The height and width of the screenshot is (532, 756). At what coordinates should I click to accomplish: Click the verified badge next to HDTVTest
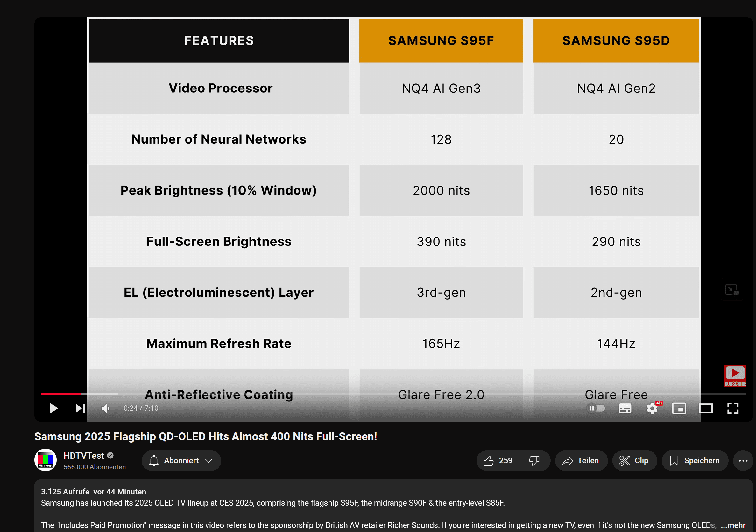coord(110,456)
